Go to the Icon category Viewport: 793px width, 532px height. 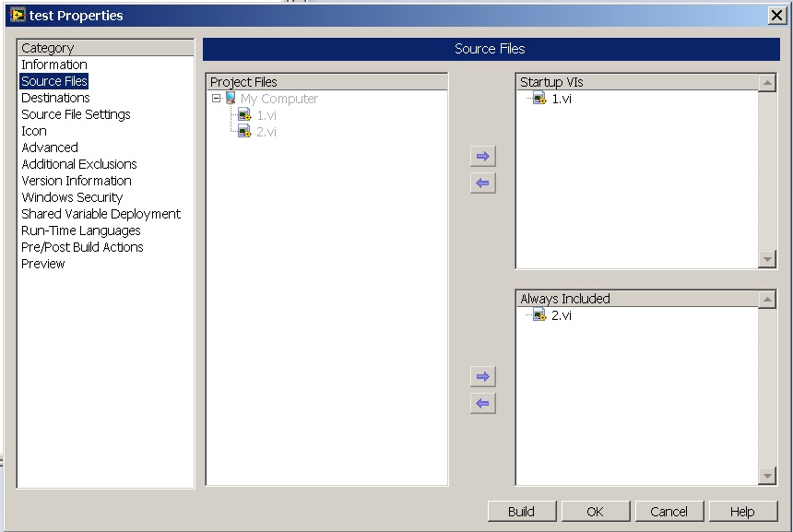[34, 131]
